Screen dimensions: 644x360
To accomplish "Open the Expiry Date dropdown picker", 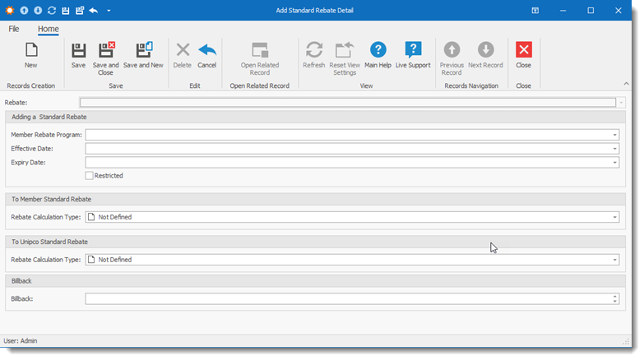I will 614,163.
